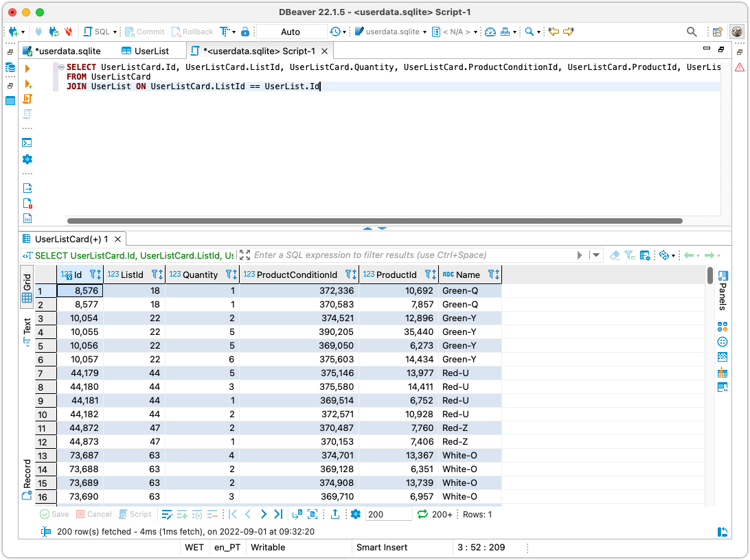
Task: Refresh results green arrows icon
Action: tap(422, 515)
